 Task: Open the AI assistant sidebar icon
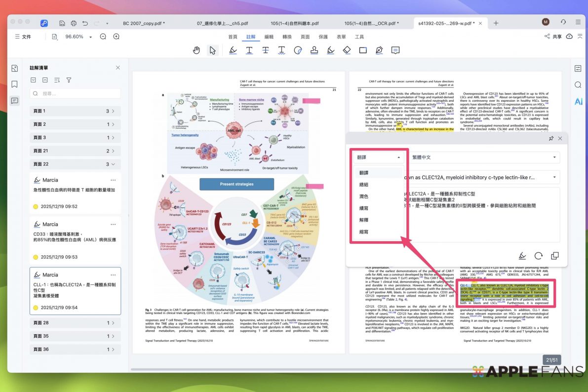578,101
